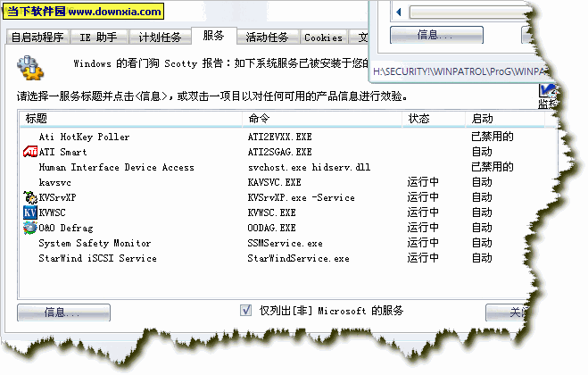Click the 信息 button in the background window

(436, 35)
